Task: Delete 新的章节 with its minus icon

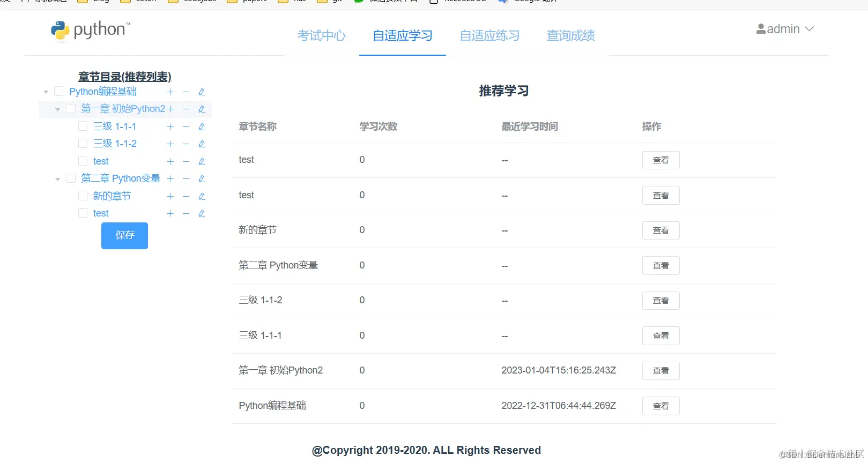Action: (x=186, y=197)
